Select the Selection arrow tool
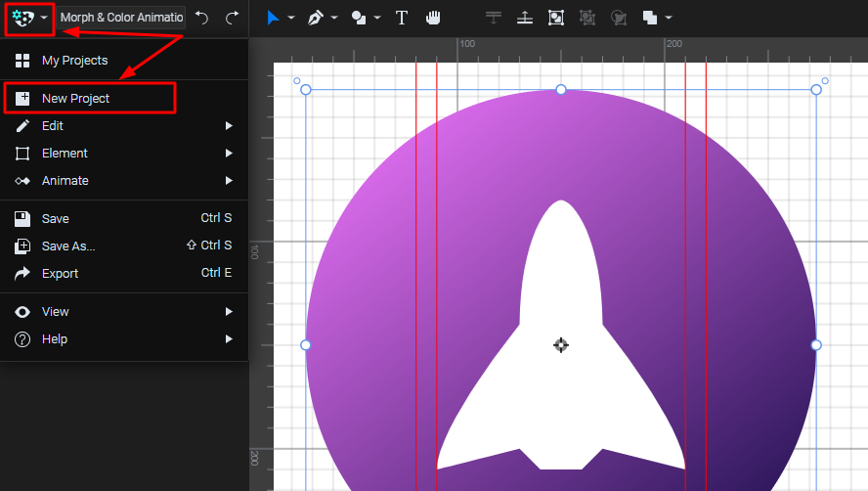This screenshot has width=868, height=491. (273, 18)
